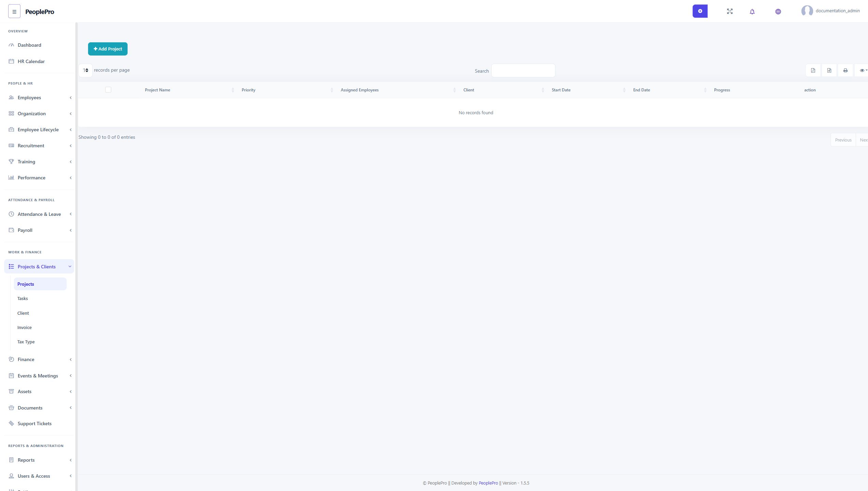The width and height of the screenshot is (868, 491).
Task: Click the Add Project button
Action: point(108,49)
